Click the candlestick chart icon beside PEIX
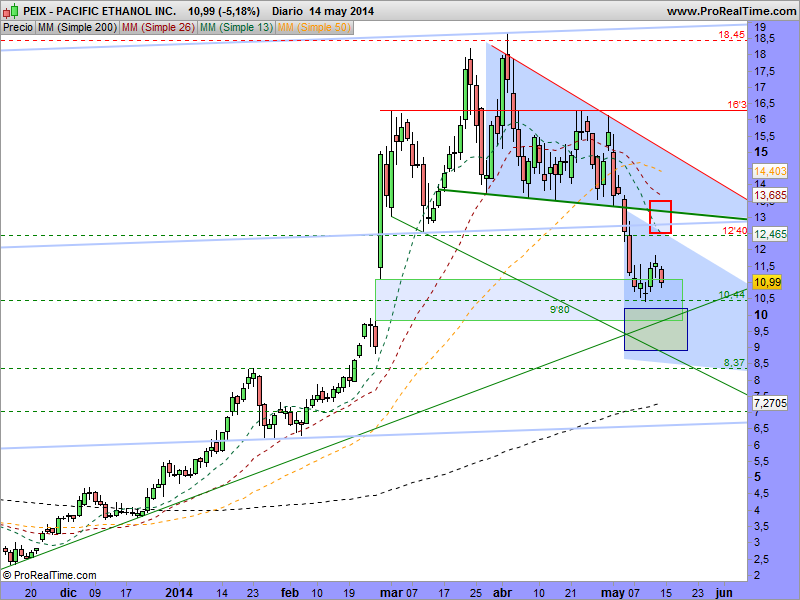Screen dimensions: 800x600 point(11,10)
